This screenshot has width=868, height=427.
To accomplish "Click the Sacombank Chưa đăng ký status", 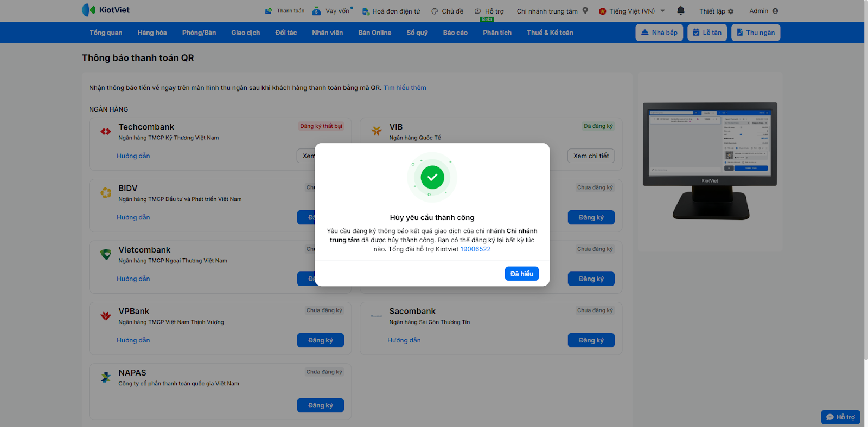I will click(x=595, y=310).
